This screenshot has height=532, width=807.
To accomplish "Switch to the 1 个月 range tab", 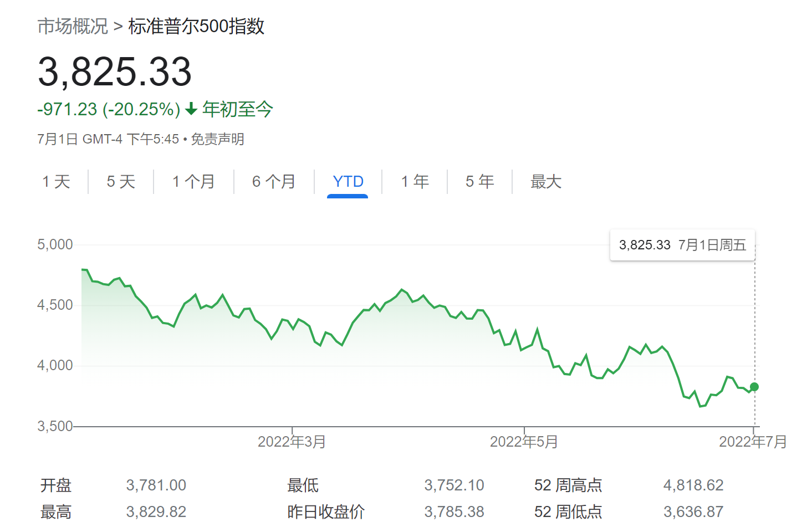I will pos(193,182).
